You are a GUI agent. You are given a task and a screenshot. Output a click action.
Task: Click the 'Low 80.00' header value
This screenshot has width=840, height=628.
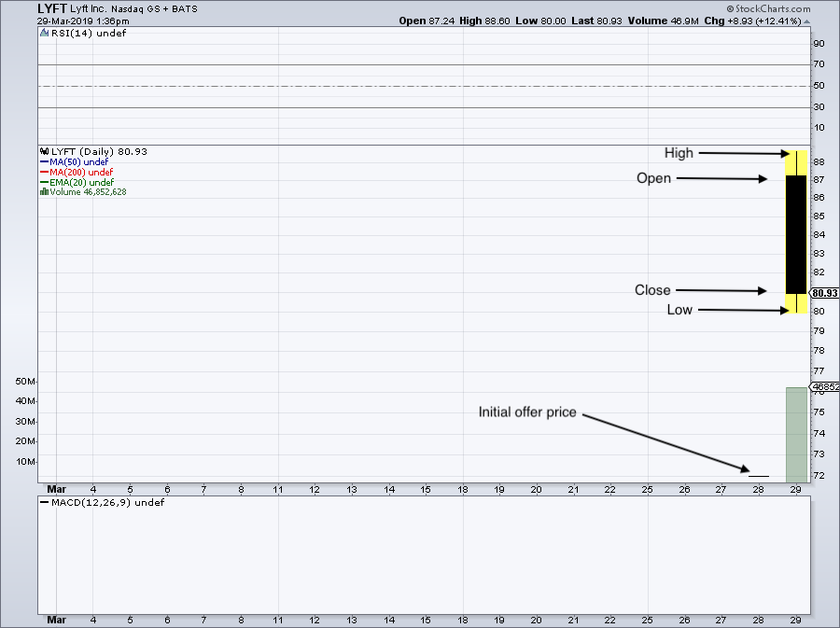[x=540, y=21]
